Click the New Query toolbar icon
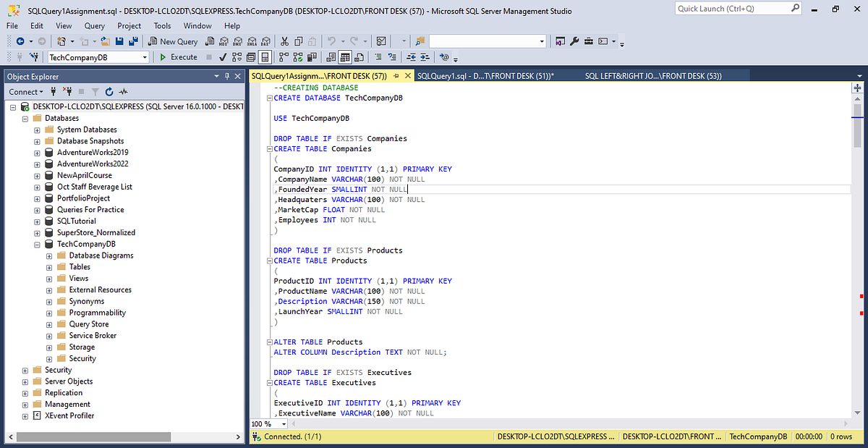The height and width of the screenshot is (448, 868). click(173, 41)
